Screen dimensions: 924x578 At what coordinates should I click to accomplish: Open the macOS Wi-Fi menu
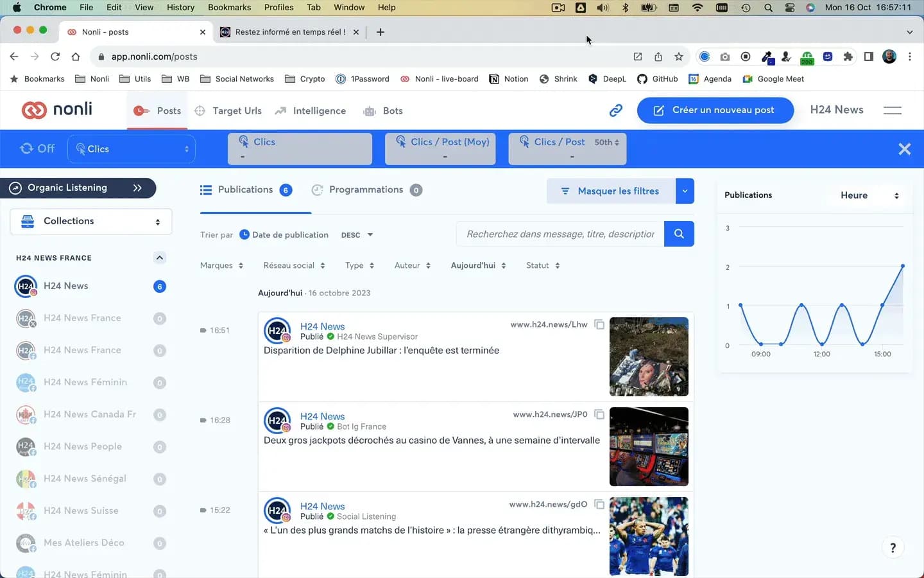coord(697,8)
